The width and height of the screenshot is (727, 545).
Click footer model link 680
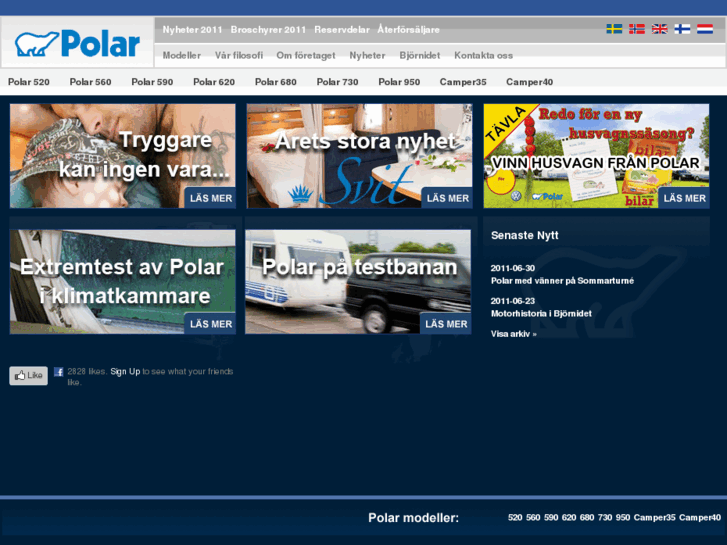click(587, 518)
